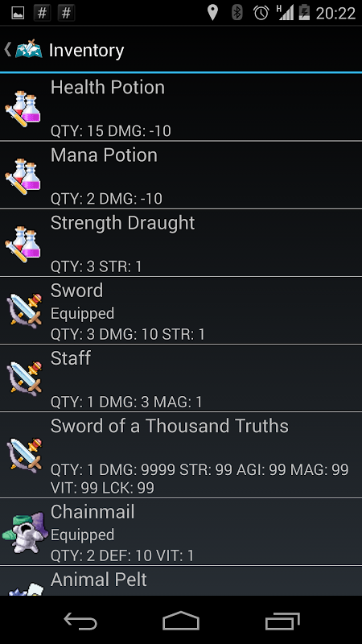This screenshot has width=362, height=644.
Task: Tap the Staff weapon icon
Action: pos(25,378)
